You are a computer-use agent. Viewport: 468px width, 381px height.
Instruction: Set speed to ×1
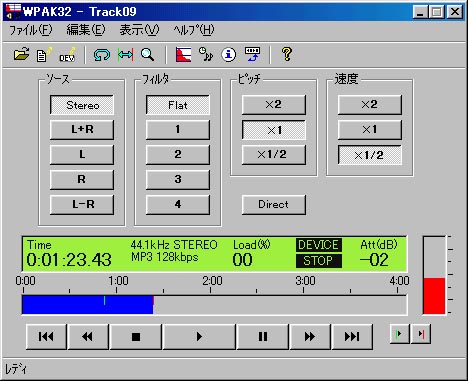[x=370, y=129]
